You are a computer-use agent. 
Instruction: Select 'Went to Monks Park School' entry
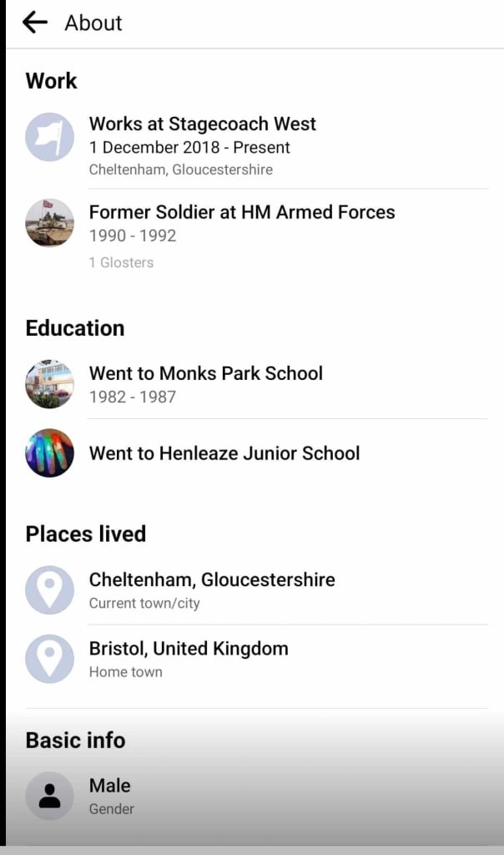click(206, 373)
